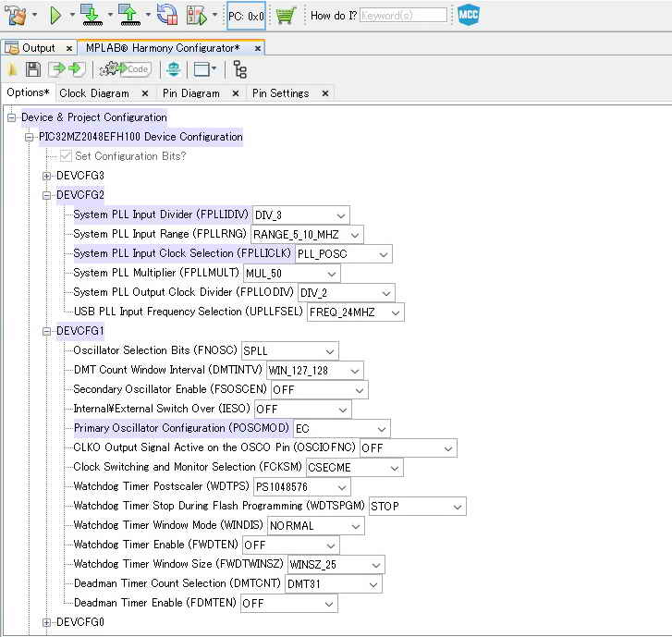Collapse the DEVCFG1 node
The width and height of the screenshot is (672, 637).
click(47, 331)
